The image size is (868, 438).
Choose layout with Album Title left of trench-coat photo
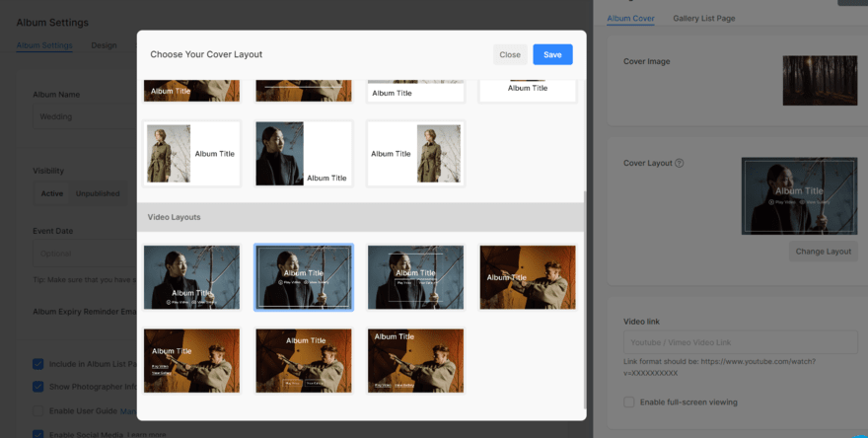[415, 153]
